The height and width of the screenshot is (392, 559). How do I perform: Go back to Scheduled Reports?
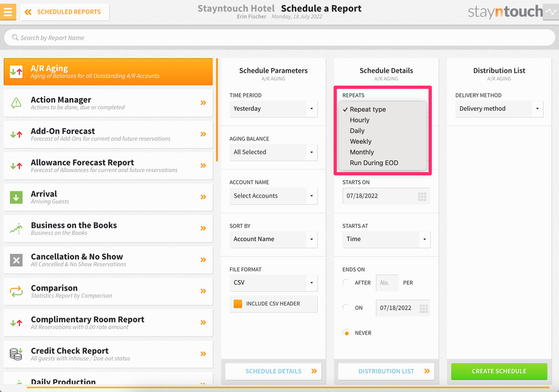tap(65, 12)
